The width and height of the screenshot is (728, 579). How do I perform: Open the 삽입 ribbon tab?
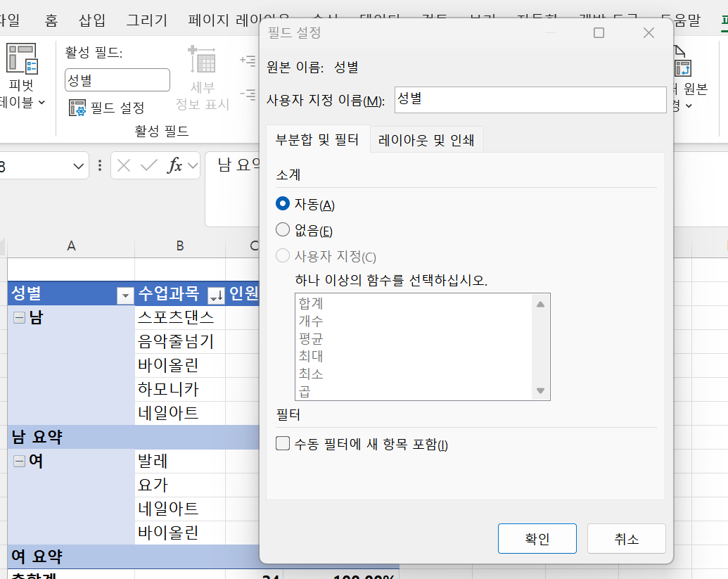point(92,20)
